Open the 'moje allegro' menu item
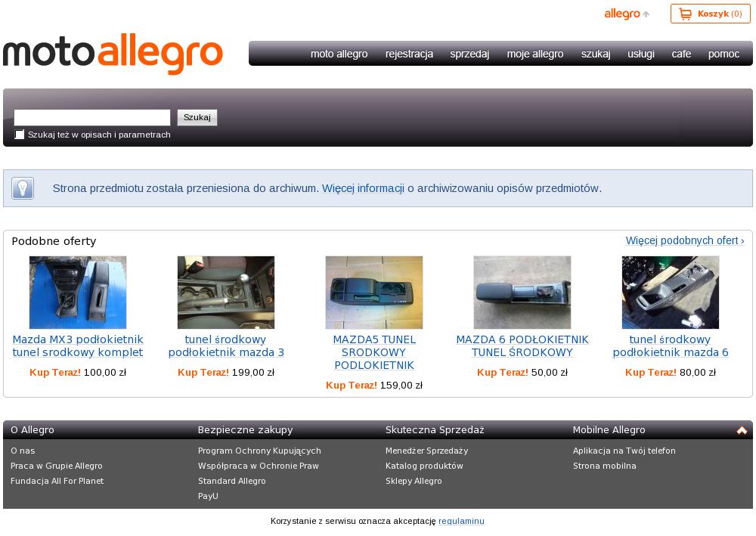This screenshot has height=536, width=756. click(535, 54)
